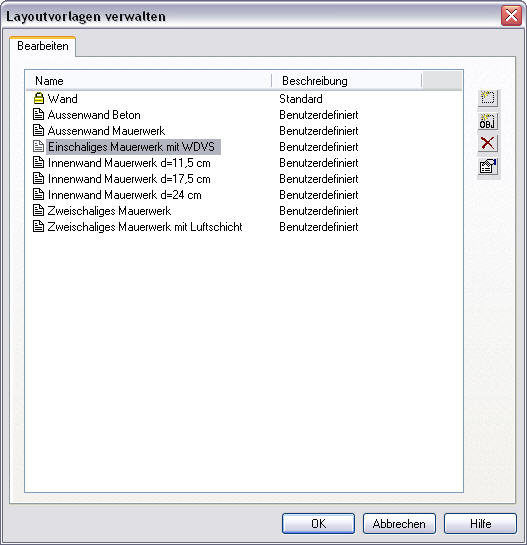Select Zweischaliges Mauerwerk mit Luftschicht
The width and height of the screenshot is (527, 545).
(145, 227)
